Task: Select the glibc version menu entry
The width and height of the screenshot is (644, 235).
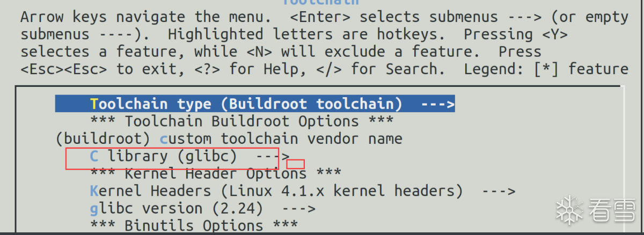Action: 203,208
